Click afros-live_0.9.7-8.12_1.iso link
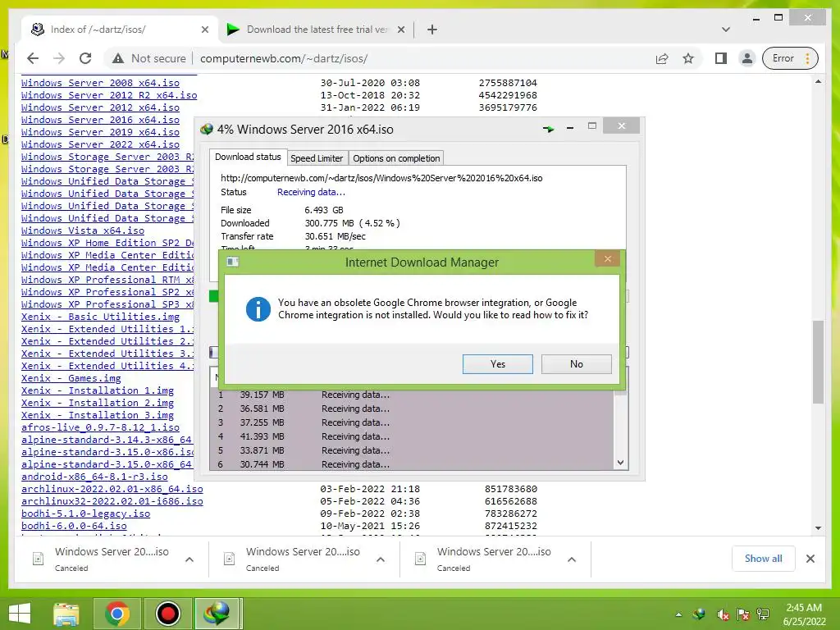The image size is (840, 630). (100, 427)
